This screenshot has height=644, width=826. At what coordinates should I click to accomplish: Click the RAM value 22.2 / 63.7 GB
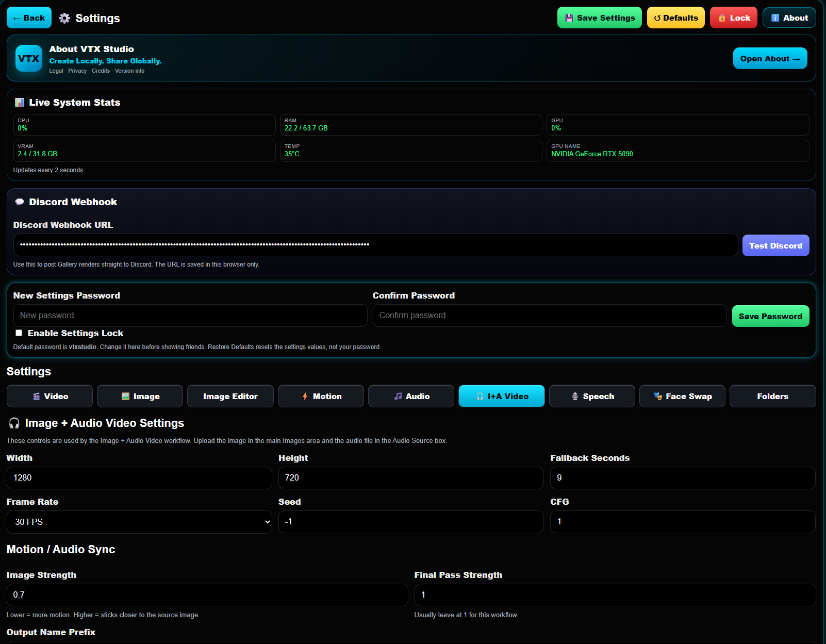306,128
